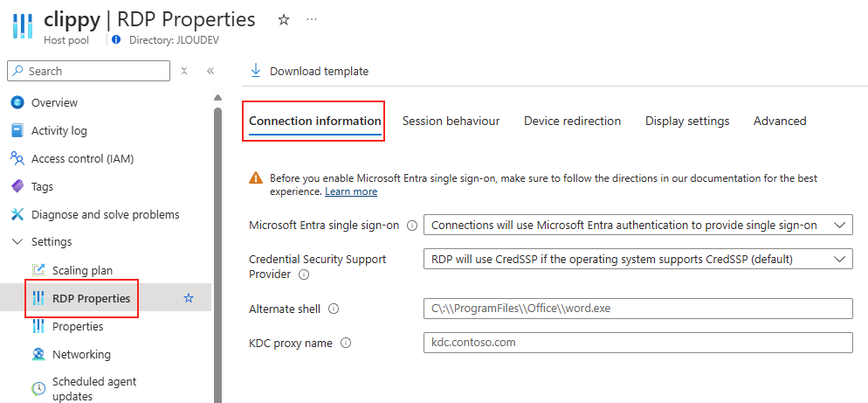Open the Learn more documentation link
This screenshot has width=868, height=403.
[x=351, y=191]
